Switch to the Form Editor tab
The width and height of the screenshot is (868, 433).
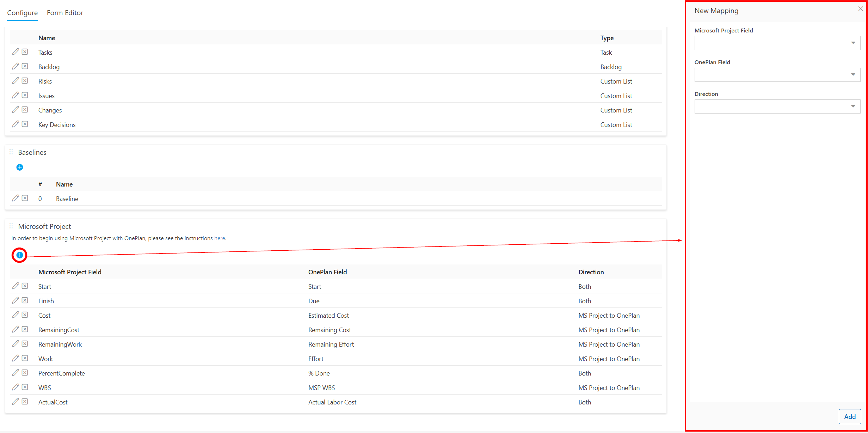coord(65,13)
